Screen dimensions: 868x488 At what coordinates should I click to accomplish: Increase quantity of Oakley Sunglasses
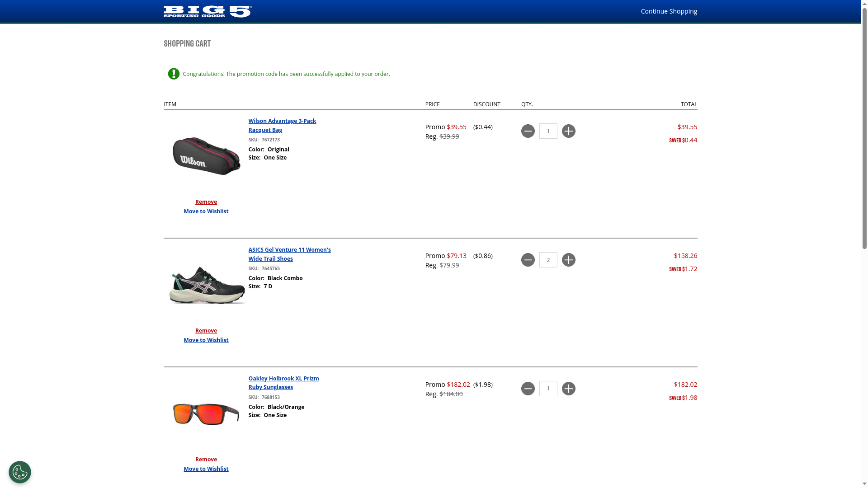point(568,389)
